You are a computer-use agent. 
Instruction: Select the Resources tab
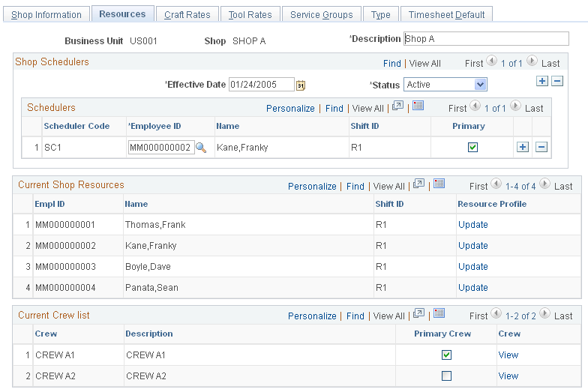click(x=122, y=13)
